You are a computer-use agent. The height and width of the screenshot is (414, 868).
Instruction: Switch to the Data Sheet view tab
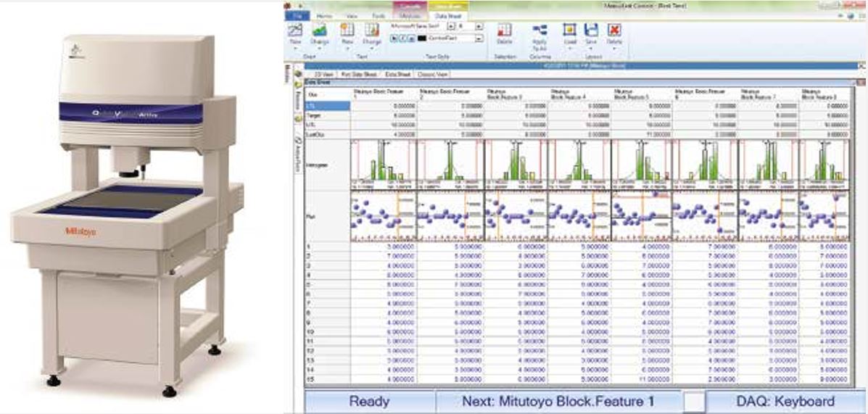[397, 74]
